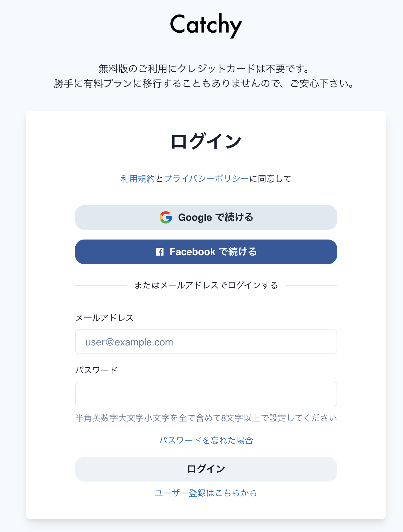Focus the empty password input field
This screenshot has width=403, height=532.
(x=206, y=394)
